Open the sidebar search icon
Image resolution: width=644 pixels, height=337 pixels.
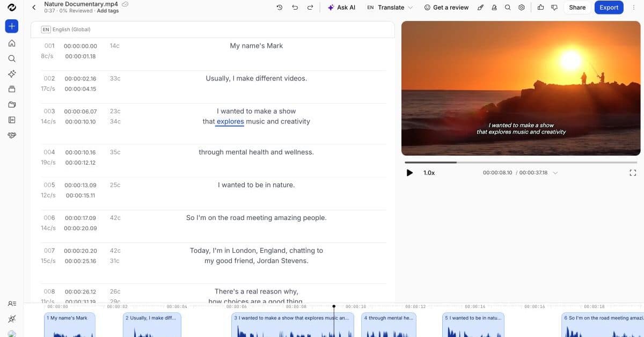coord(12,58)
